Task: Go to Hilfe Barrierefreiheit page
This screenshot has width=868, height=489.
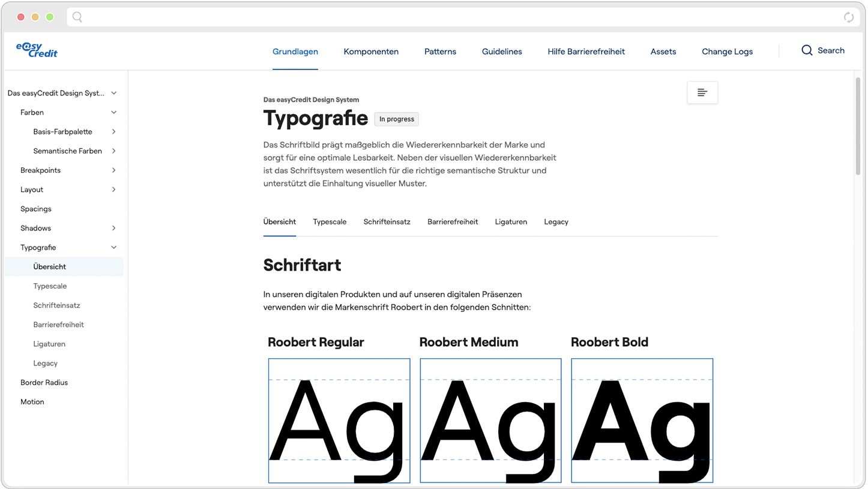Action: coord(586,52)
